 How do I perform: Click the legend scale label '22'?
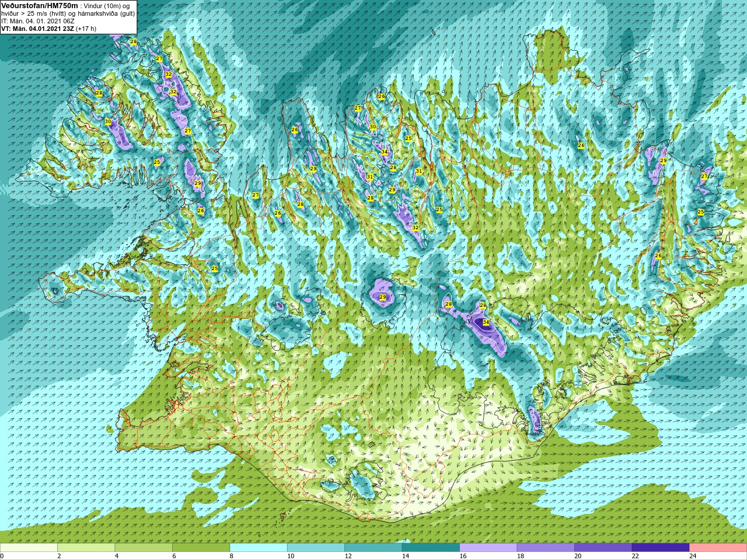[636, 556]
